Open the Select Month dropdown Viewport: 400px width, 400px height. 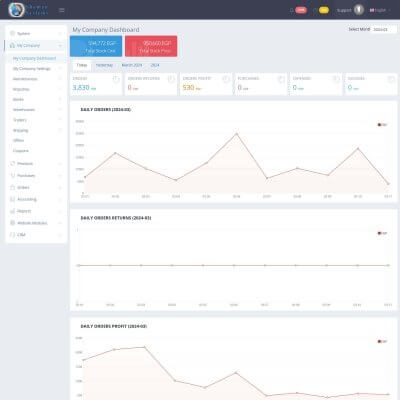pyautogui.click(x=383, y=29)
